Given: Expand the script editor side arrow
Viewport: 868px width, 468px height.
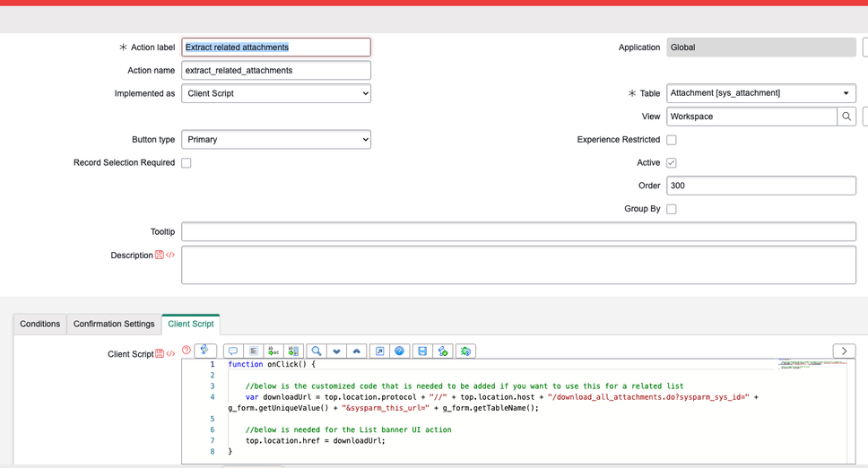Looking at the screenshot, I should click(844, 351).
